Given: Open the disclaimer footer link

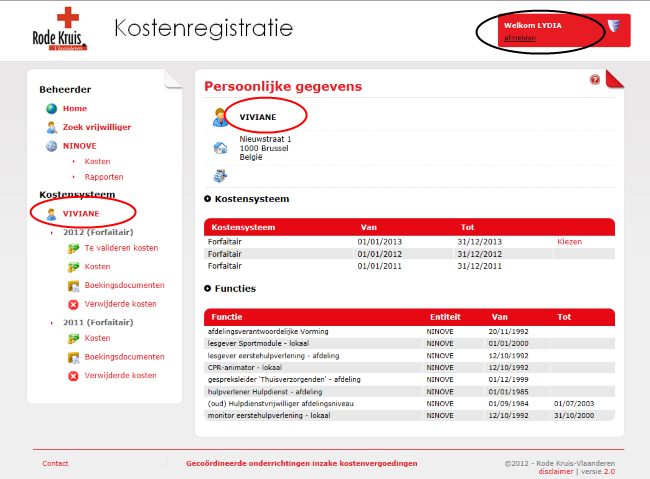Looking at the screenshot, I should [555, 472].
